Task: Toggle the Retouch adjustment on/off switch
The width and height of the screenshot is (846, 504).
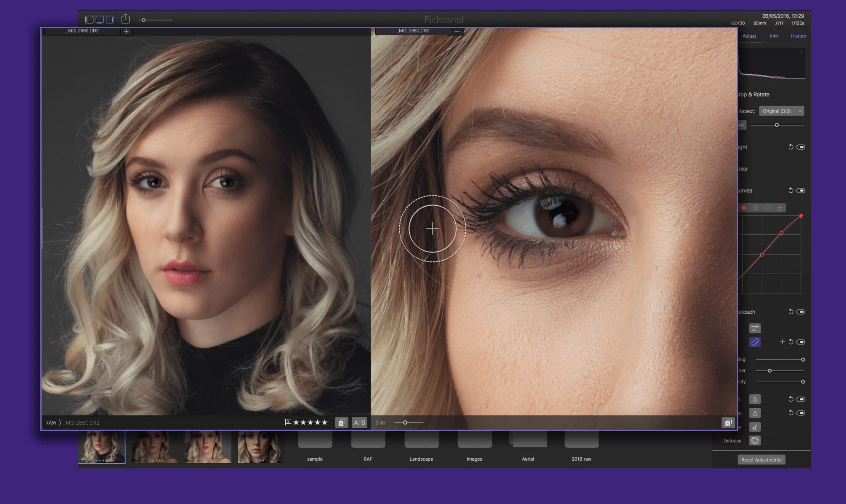Action: point(801,311)
